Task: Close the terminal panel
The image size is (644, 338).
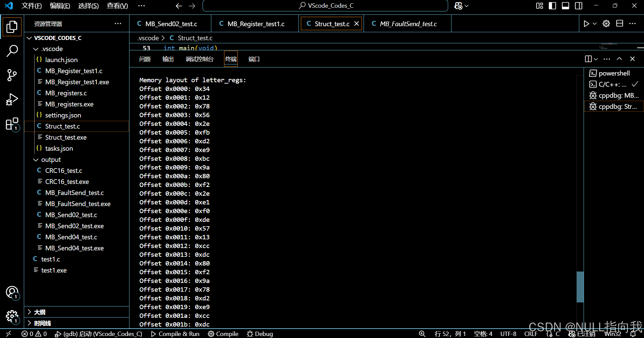Action: click(x=632, y=59)
